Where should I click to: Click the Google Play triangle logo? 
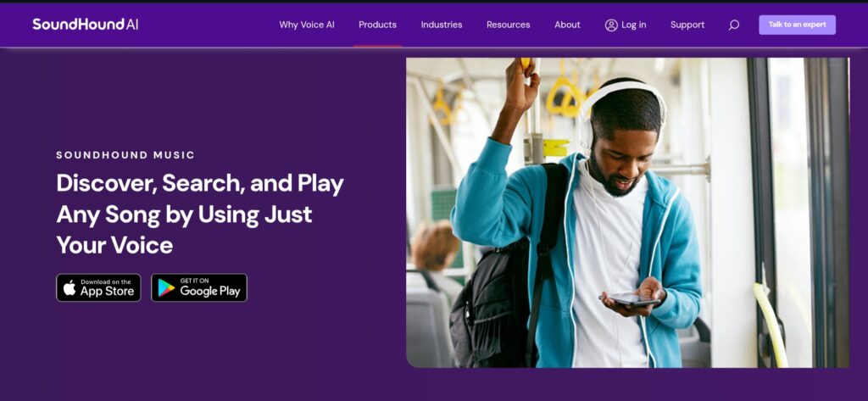[166, 288]
